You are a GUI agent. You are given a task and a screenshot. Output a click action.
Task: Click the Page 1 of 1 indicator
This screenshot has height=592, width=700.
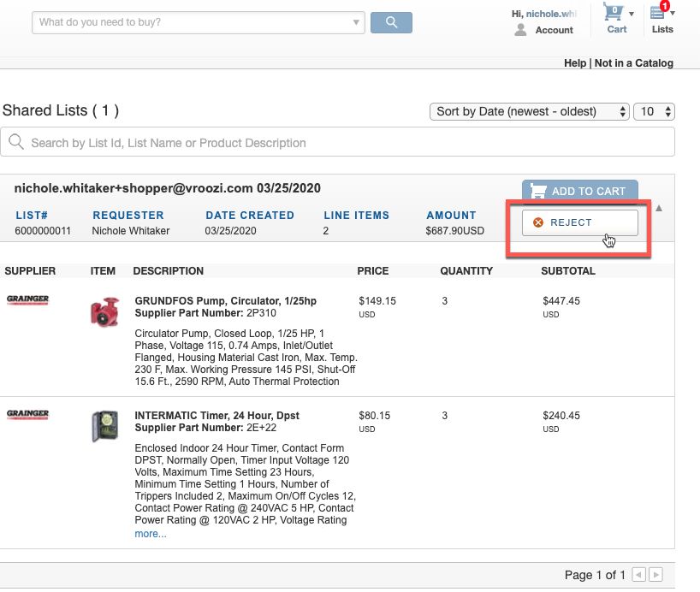click(595, 575)
